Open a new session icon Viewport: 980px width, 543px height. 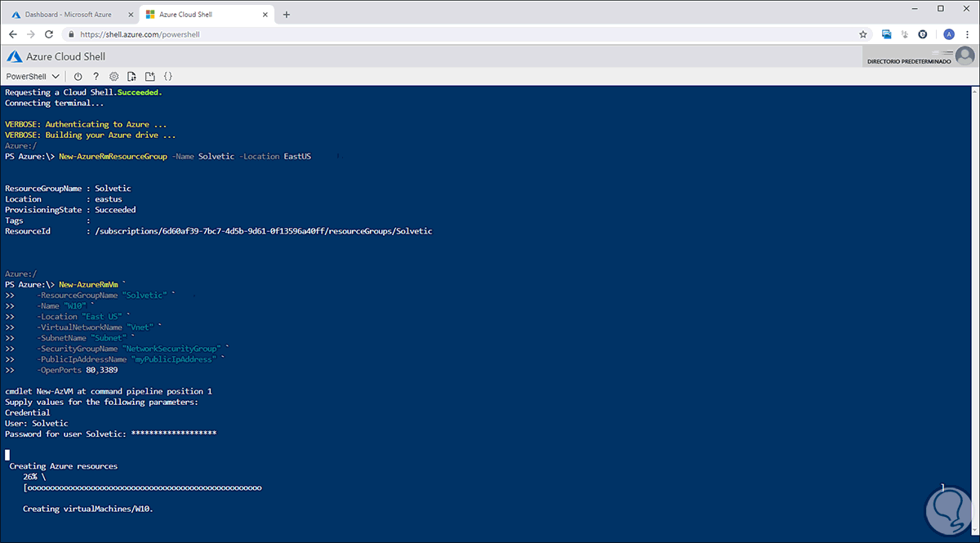(149, 76)
